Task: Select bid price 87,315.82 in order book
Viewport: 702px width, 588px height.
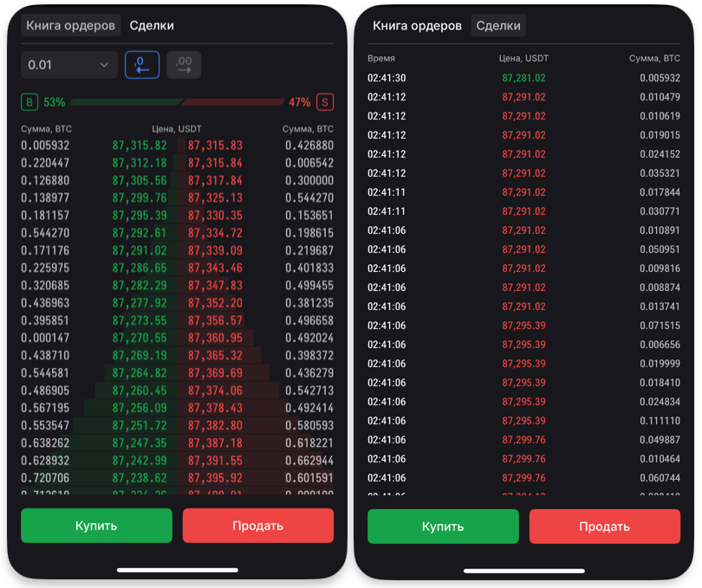Action: pyautogui.click(x=140, y=145)
